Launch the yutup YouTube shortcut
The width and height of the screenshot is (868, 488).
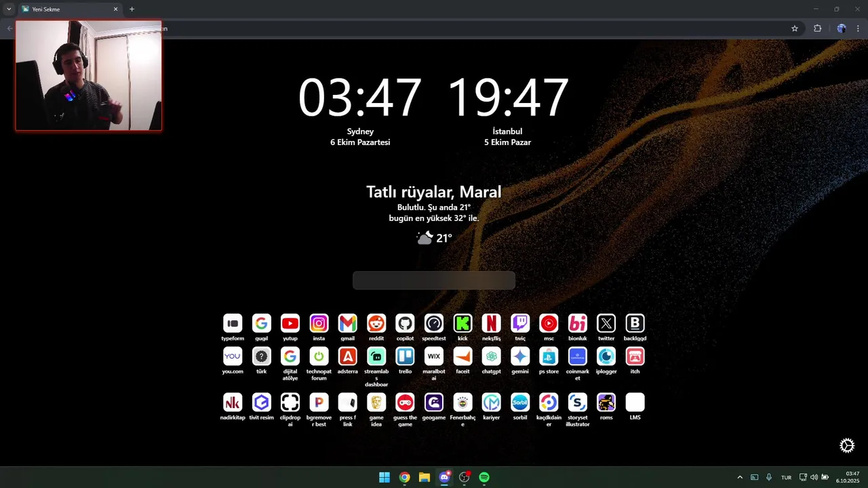click(x=290, y=323)
